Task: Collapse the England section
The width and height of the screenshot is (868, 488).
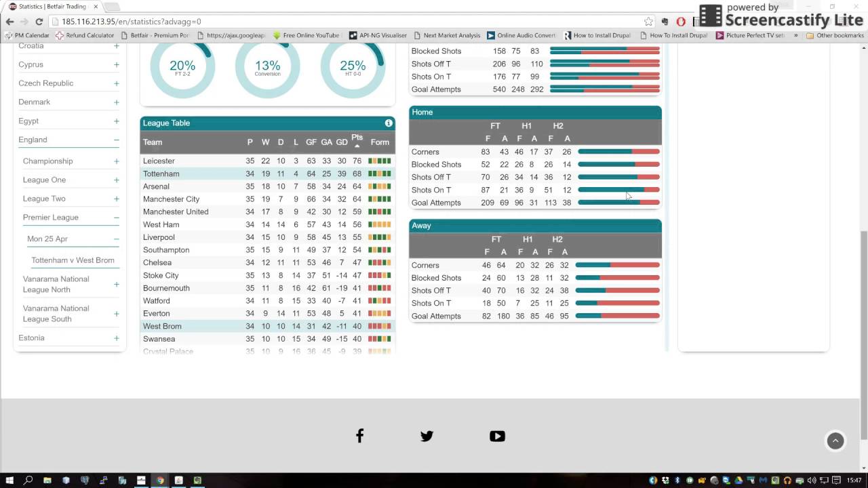Action: tap(117, 140)
